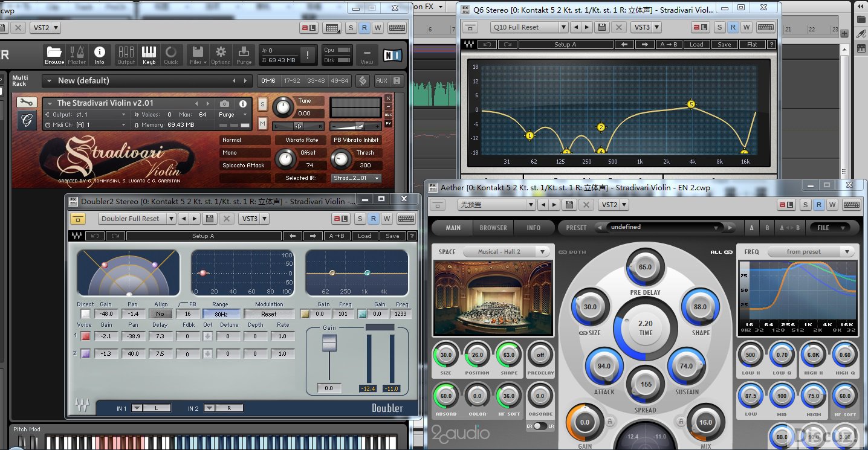Open Kontakt Quick-load browser

pyautogui.click(x=171, y=55)
